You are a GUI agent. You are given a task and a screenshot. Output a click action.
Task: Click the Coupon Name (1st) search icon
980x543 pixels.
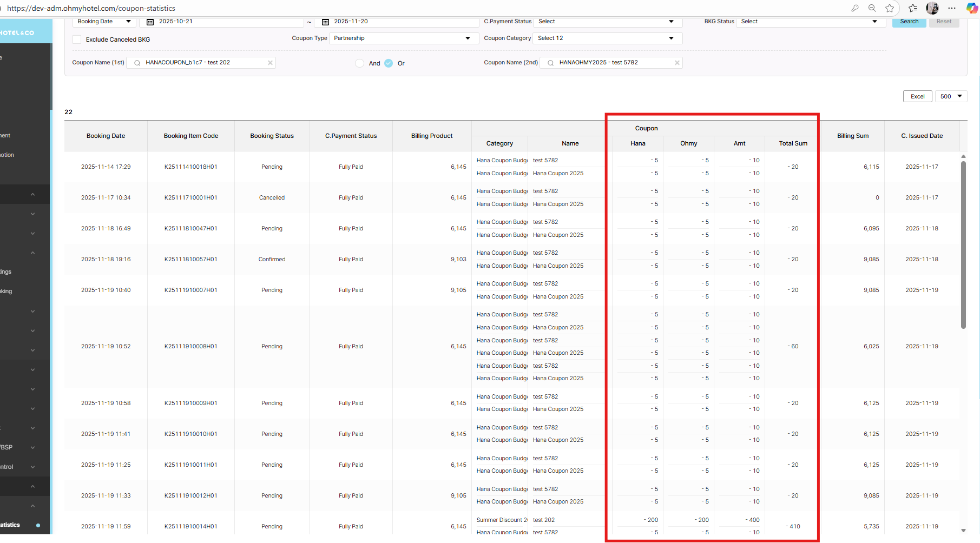pos(137,63)
